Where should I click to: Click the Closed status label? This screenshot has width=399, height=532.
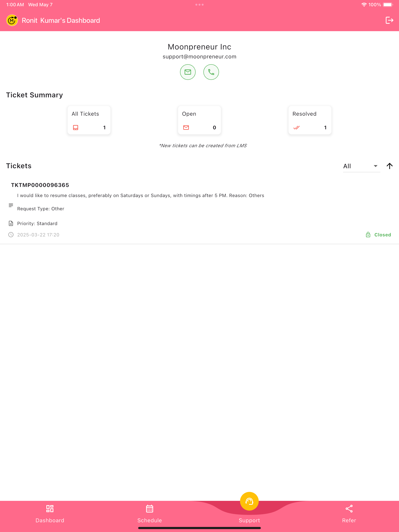pyautogui.click(x=383, y=235)
